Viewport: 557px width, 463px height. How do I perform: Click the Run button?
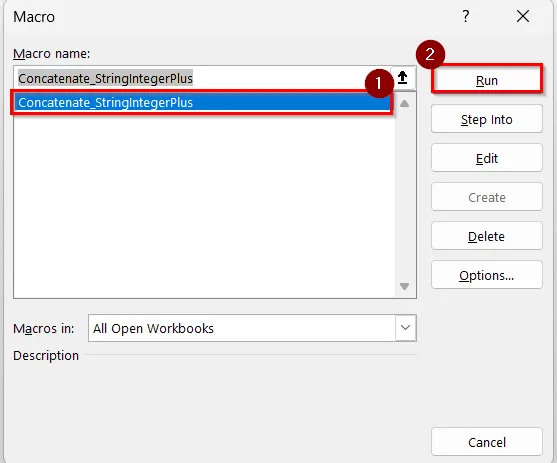pyautogui.click(x=487, y=79)
